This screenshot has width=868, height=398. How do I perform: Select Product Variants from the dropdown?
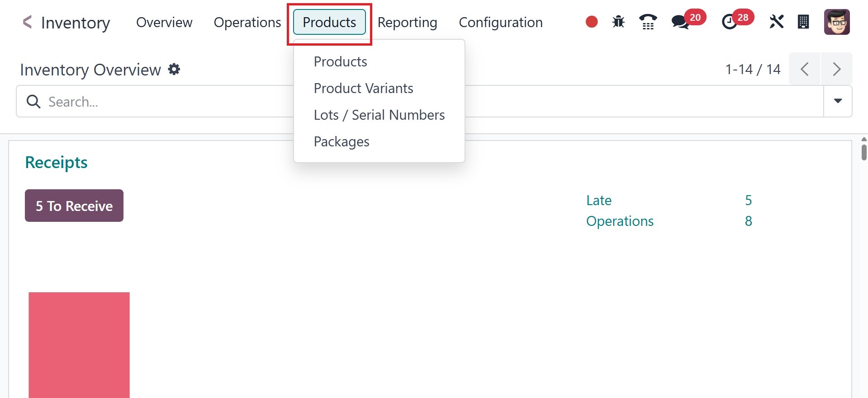pyautogui.click(x=363, y=88)
